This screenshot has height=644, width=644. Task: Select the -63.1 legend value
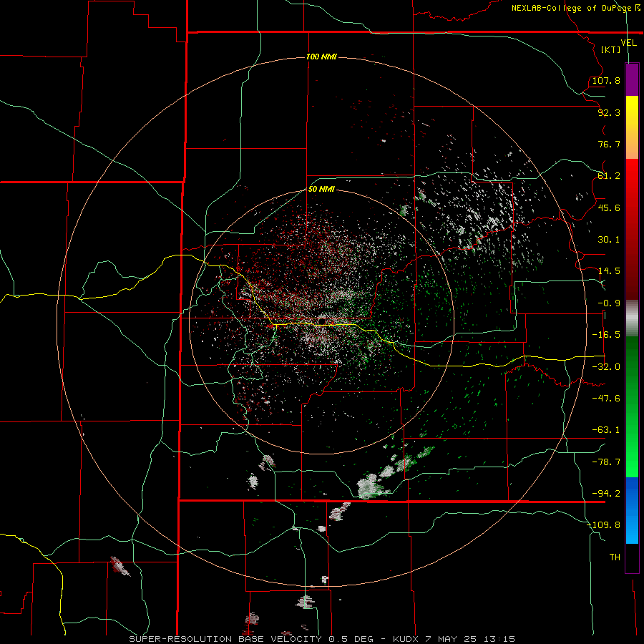(606, 430)
